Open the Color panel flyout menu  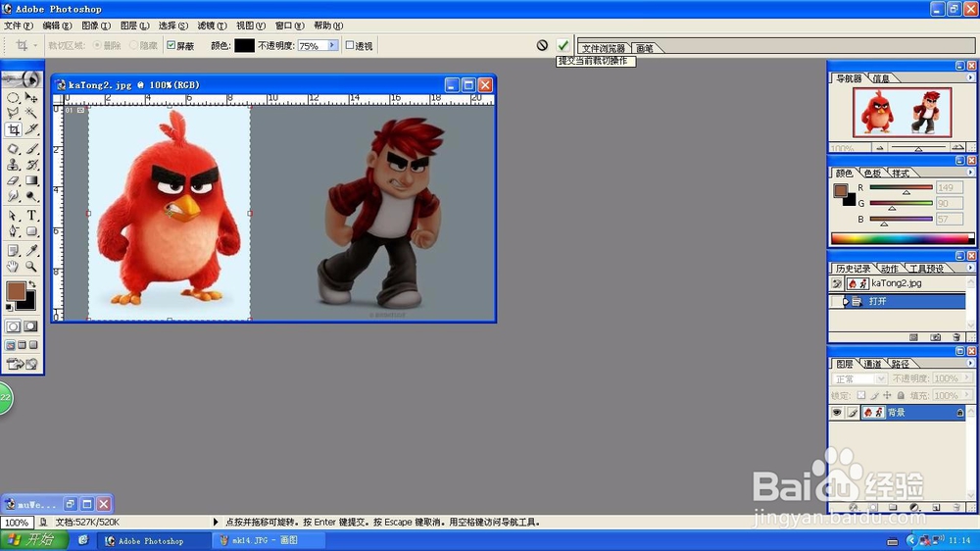click(970, 172)
